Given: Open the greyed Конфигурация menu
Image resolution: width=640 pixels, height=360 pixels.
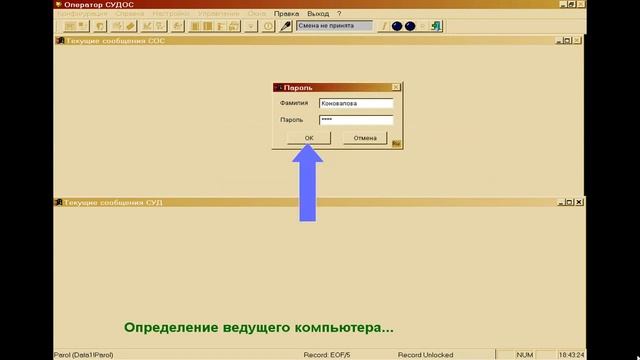Looking at the screenshot, I should tap(82, 13).
